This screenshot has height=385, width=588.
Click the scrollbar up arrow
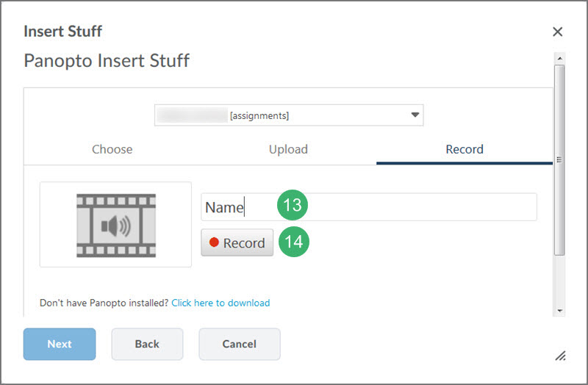tap(559, 59)
